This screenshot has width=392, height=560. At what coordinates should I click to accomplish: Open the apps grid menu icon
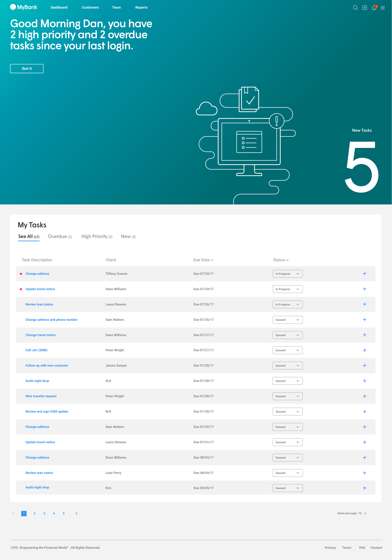[x=383, y=8]
